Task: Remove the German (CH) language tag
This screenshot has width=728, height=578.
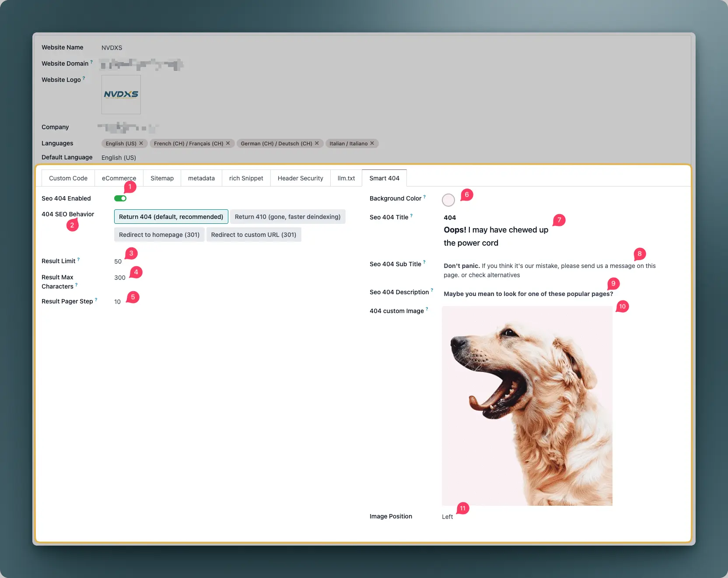Action: coord(317,143)
